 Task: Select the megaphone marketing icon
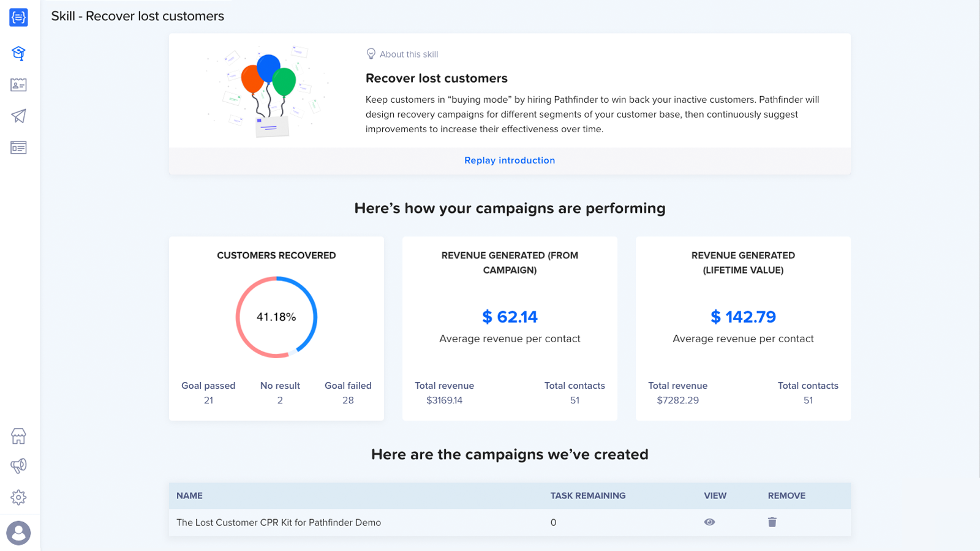(x=18, y=466)
